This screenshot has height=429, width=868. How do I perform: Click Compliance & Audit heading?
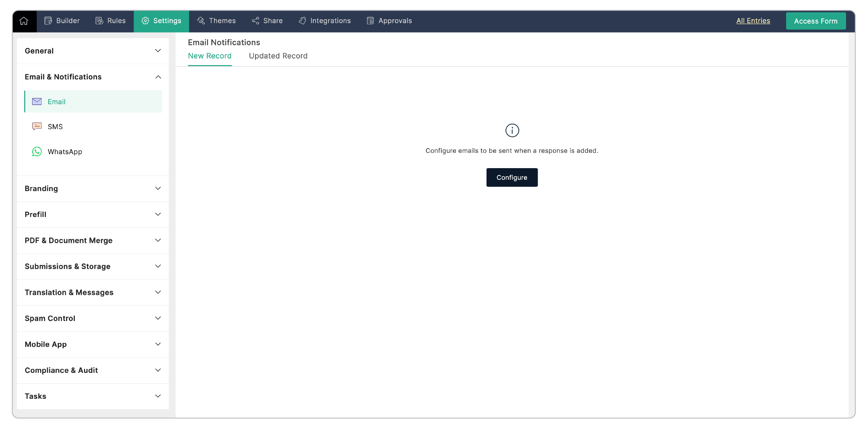61,370
